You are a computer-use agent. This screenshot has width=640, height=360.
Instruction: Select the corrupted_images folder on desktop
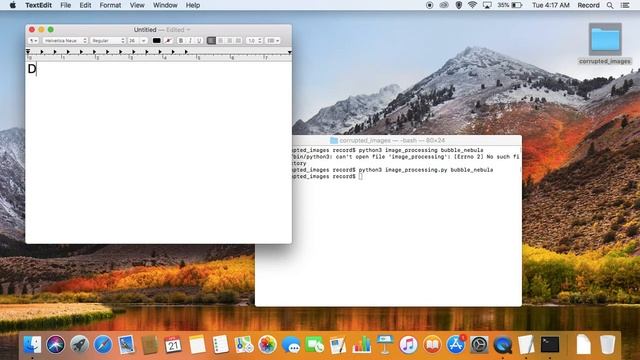coord(605,43)
